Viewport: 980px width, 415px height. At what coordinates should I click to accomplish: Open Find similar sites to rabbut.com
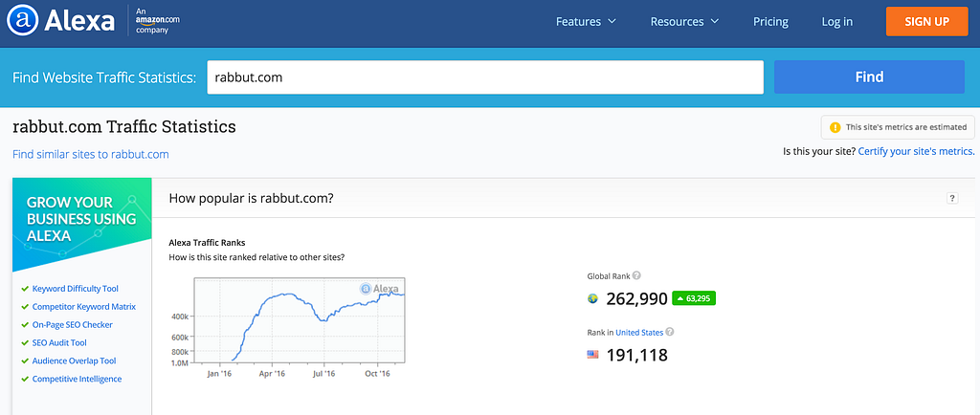[91, 154]
